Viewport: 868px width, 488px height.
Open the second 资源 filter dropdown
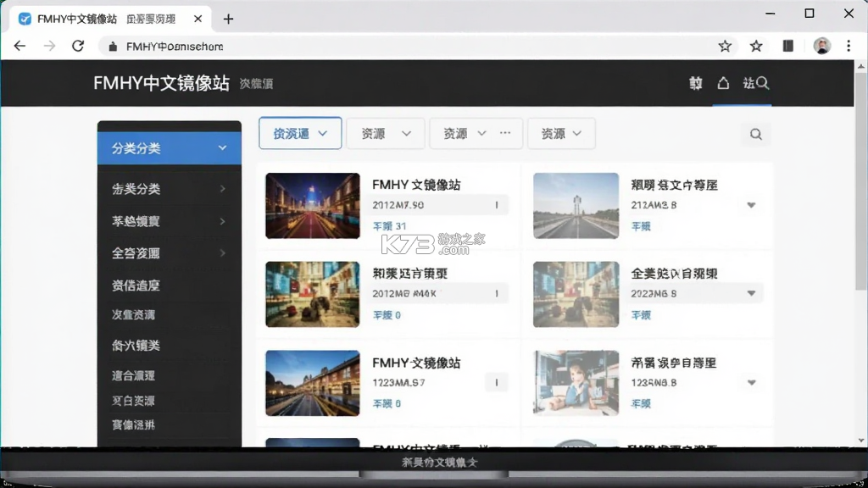pos(386,133)
